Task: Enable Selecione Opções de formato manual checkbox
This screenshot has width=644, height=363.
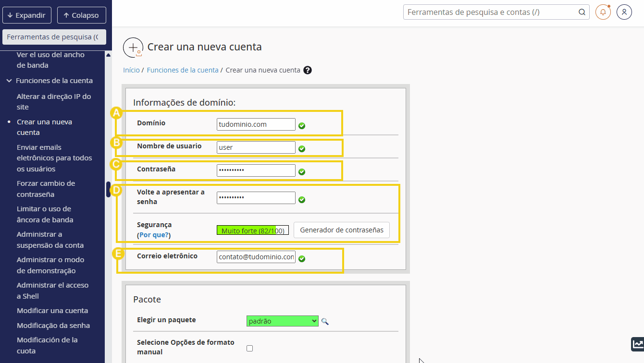Action: click(249, 348)
